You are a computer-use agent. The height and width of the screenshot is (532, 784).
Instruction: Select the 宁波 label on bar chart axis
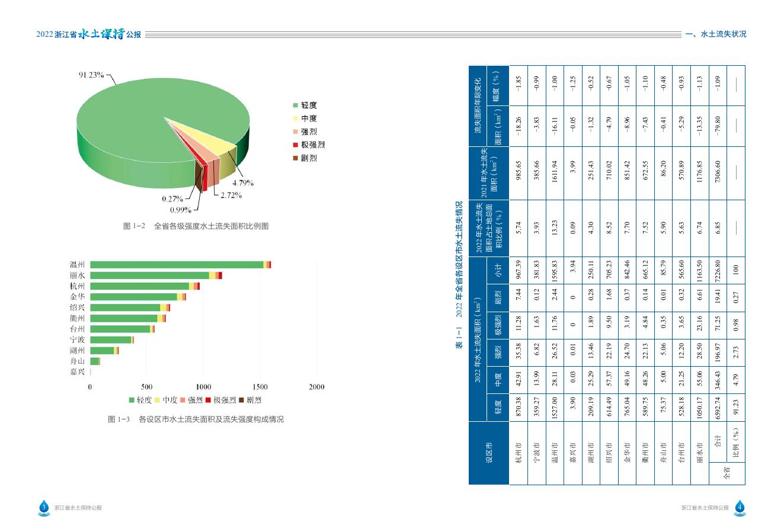[77, 339]
